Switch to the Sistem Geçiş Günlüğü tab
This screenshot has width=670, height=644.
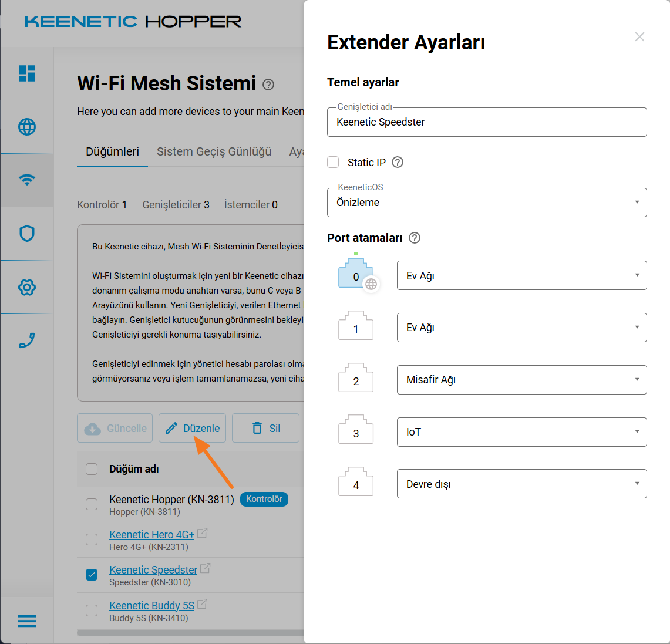[214, 151]
